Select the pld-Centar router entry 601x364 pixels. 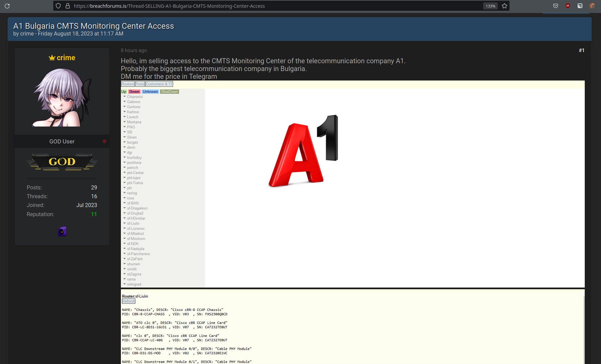click(x=135, y=173)
